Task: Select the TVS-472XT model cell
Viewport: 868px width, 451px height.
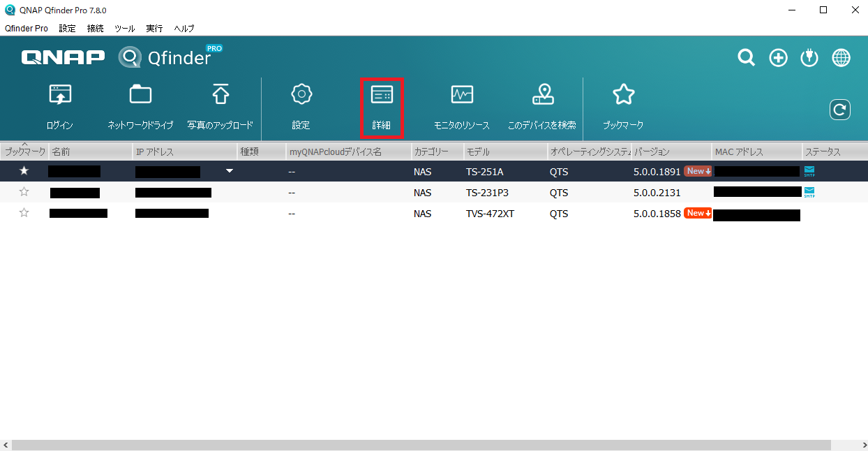Action: pyautogui.click(x=490, y=214)
